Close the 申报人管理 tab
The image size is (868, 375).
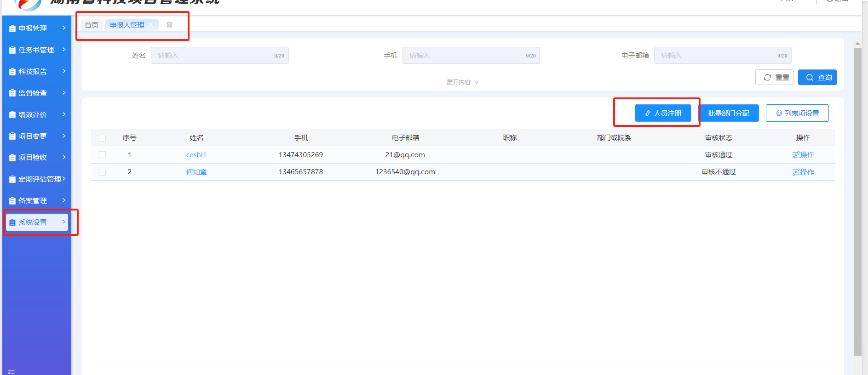tap(151, 25)
